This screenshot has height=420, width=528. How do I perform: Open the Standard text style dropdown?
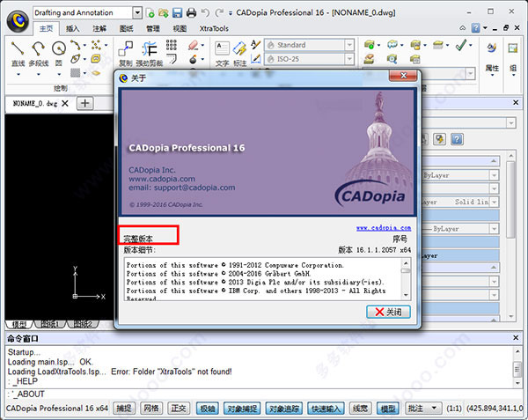349,45
